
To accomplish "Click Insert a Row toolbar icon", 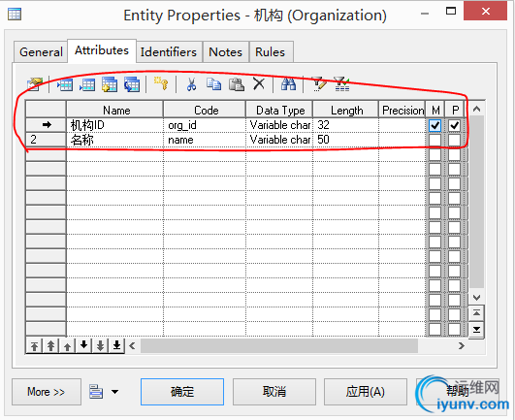I will click(65, 84).
